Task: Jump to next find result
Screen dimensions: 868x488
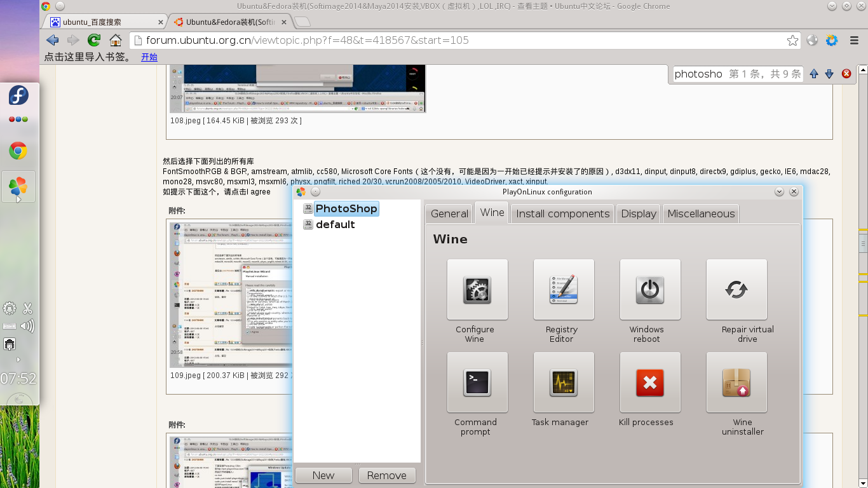Action: (829, 74)
